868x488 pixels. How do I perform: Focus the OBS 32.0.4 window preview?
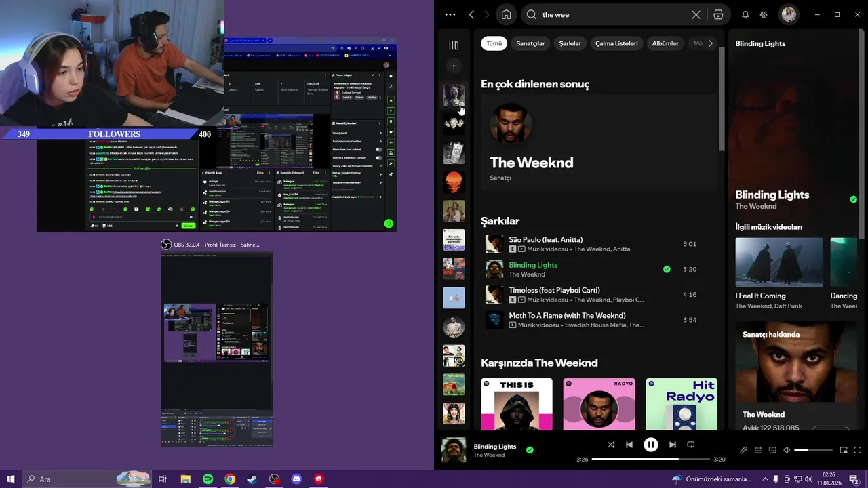click(x=217, y=349)
